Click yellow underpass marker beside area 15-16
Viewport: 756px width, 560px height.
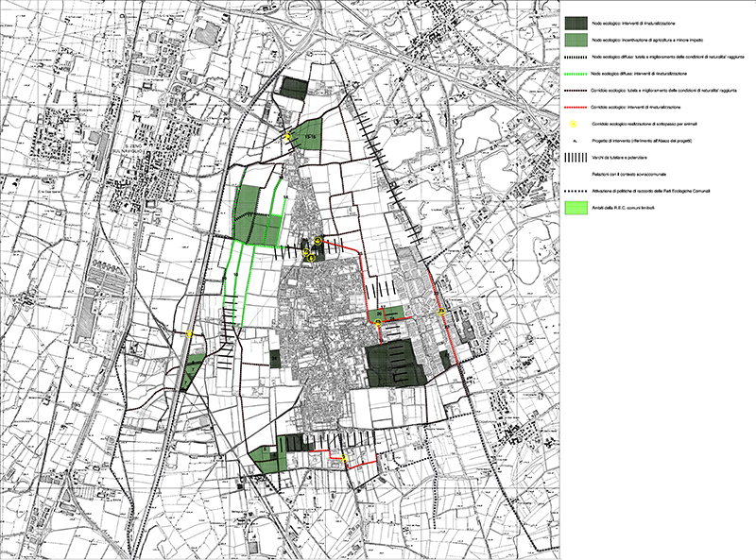point(289,138)
